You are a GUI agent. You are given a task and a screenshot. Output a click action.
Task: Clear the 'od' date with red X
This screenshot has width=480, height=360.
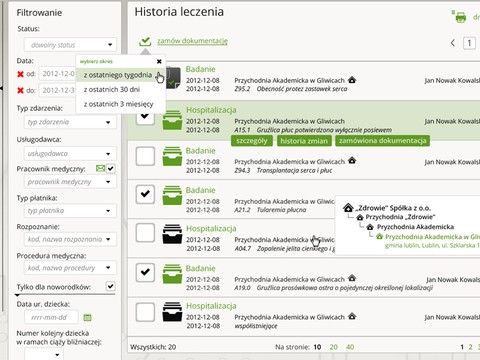[x=20, y=74]
